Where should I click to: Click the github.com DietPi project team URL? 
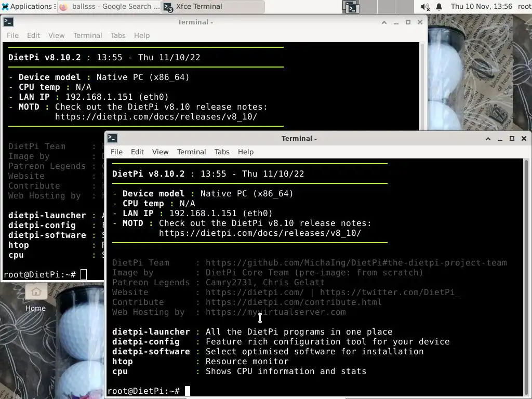pos(356,262)
